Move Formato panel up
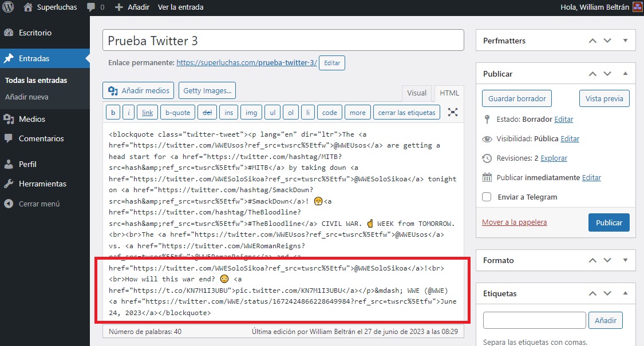The width and height of the screenshot is (644, 346). point(592,260)
